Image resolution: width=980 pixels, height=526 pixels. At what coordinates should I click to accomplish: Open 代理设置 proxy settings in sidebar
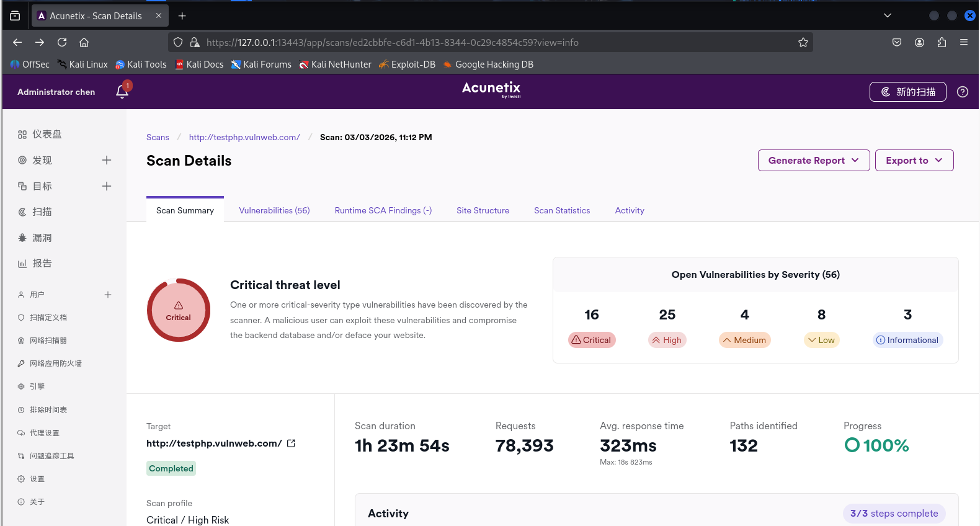coord(38,433)
